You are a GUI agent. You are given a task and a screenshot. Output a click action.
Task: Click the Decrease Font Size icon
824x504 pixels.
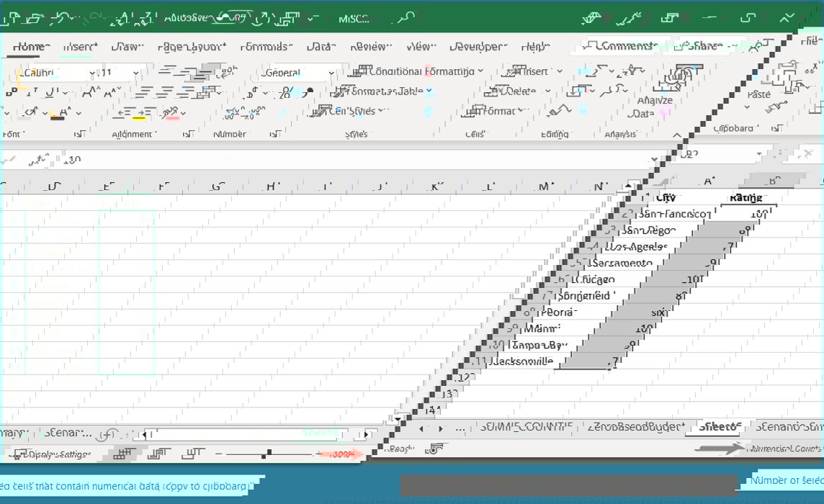coord(112,93)
